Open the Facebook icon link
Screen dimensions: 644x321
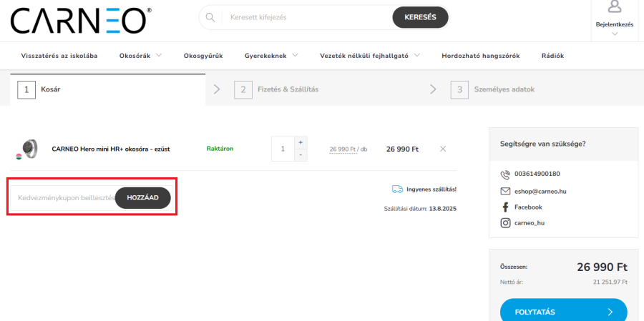(505, 207)
